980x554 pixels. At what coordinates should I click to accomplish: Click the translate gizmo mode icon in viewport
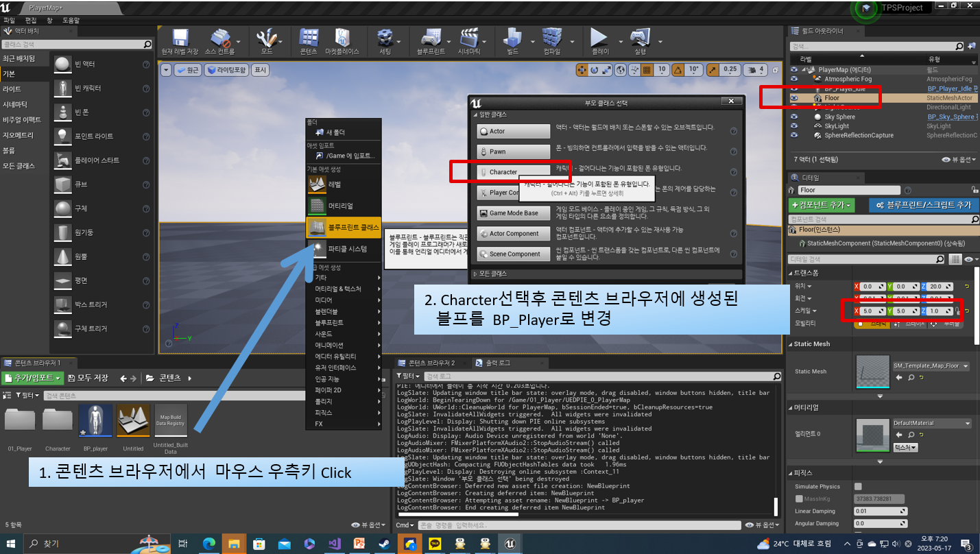point(582,70)
